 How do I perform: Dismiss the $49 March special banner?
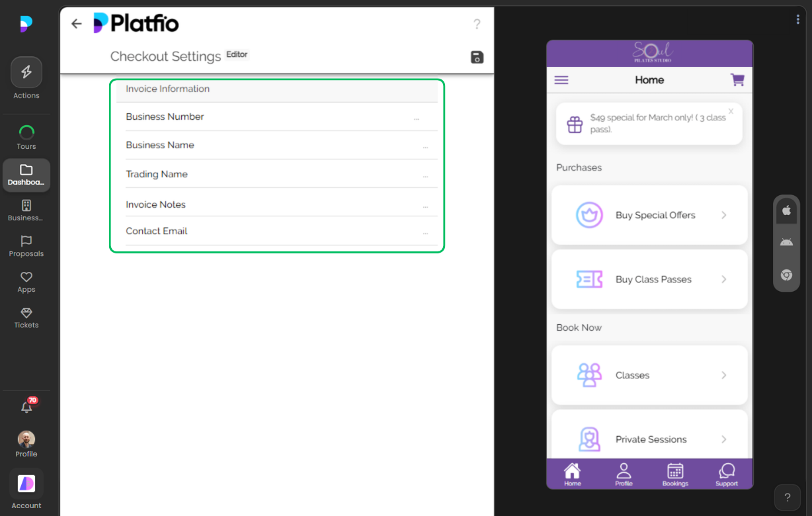click(x=730, y=110)
